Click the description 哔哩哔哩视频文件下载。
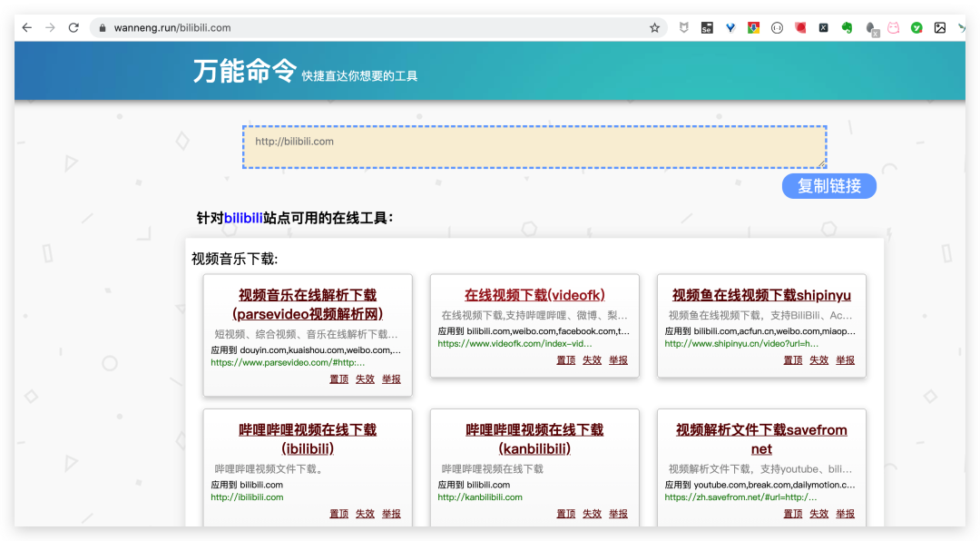The width and height of the screenshot is (980, 541). 269,469
